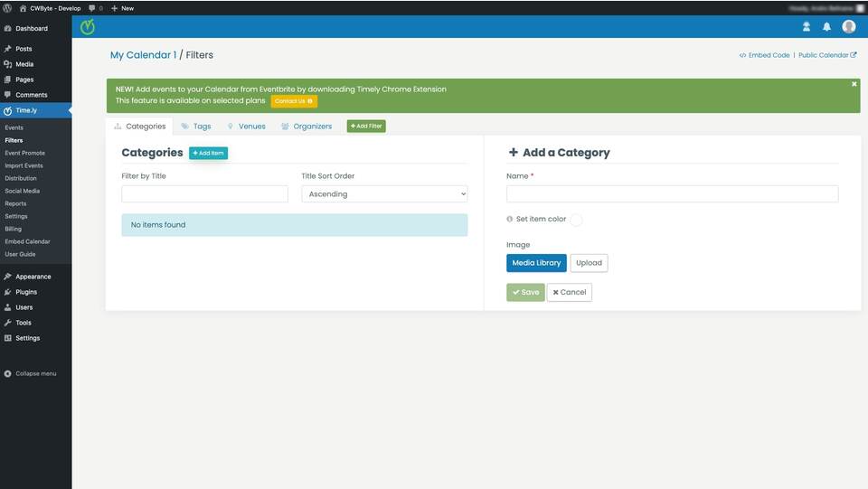The width and height of the screenshot is (868, 489).
Task: Click My Calendar 1 breadcrumb link
Action: point(144,55)
